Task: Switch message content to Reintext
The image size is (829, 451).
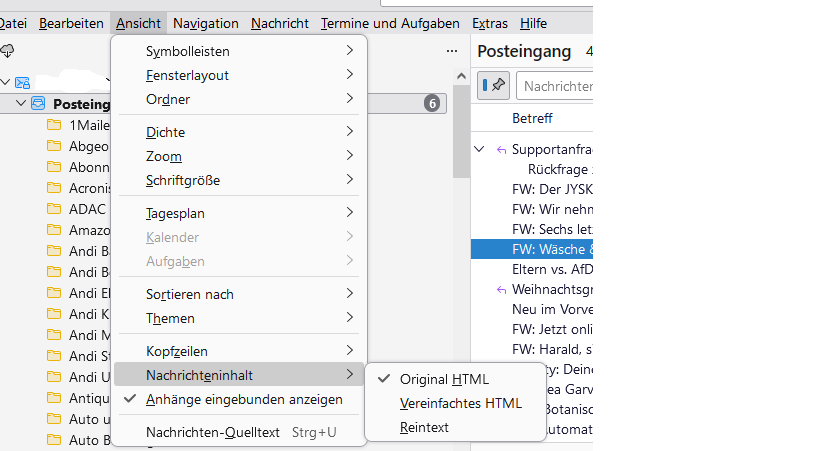Action: pos(424,427)
